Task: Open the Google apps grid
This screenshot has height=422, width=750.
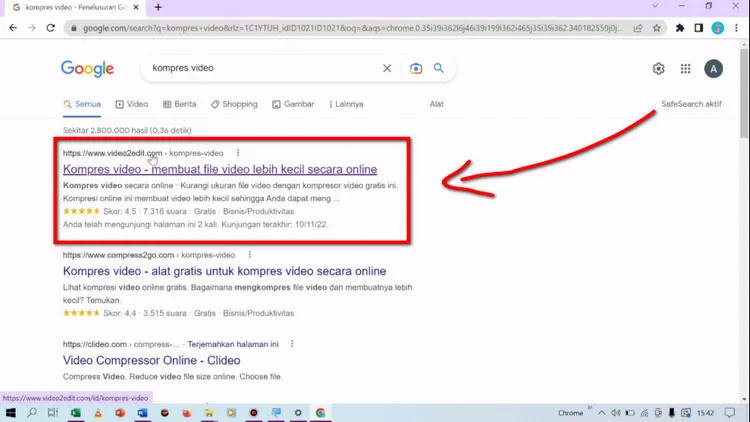Action: coord(685,69)
